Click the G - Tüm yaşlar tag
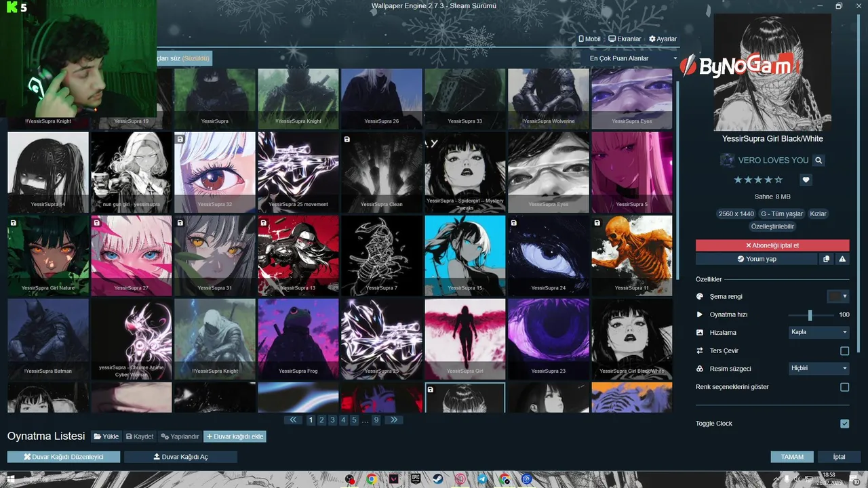 (782, 213)
